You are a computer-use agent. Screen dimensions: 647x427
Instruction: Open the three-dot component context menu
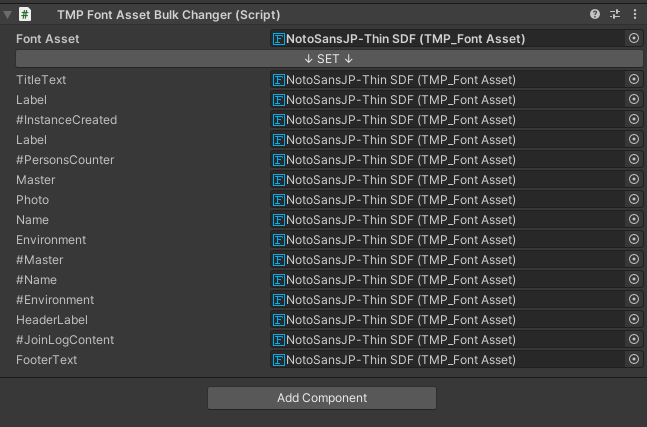point(635,14)
